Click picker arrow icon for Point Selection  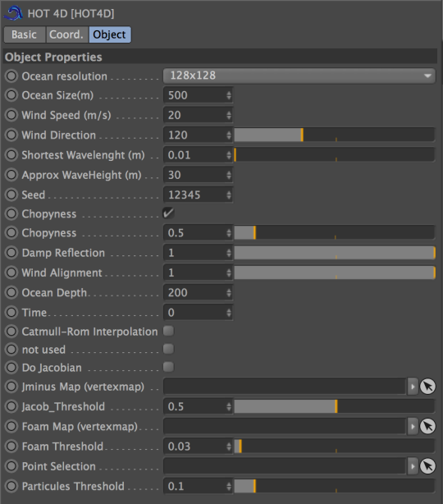[427, 466]
